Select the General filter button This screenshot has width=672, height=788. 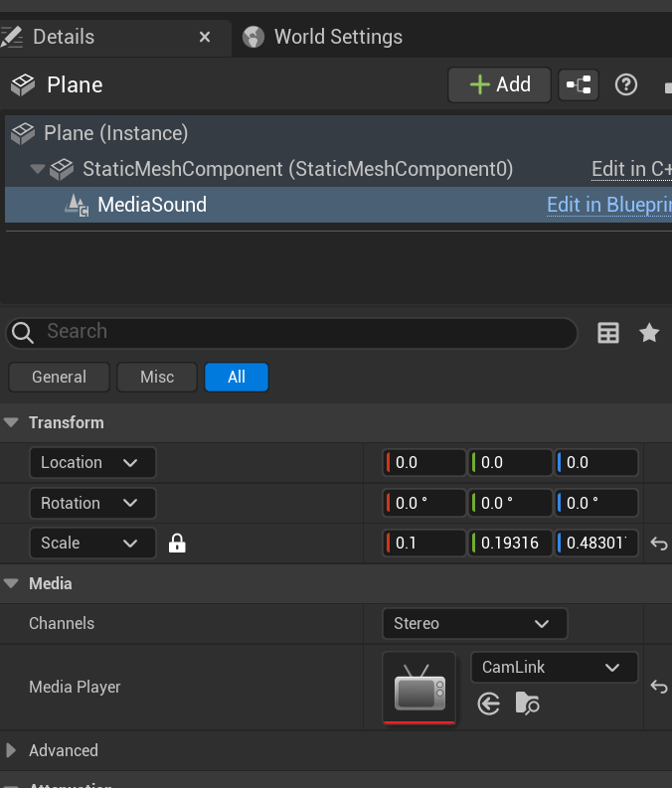click(59, 378)
